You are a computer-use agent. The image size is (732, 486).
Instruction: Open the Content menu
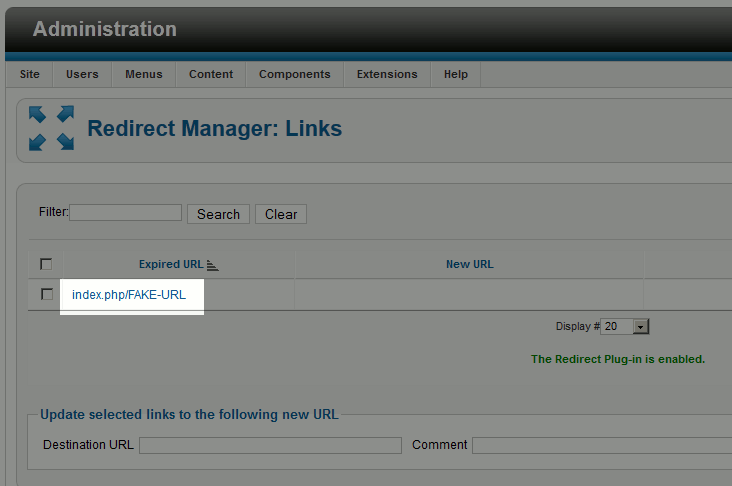(x=211, y=74)
